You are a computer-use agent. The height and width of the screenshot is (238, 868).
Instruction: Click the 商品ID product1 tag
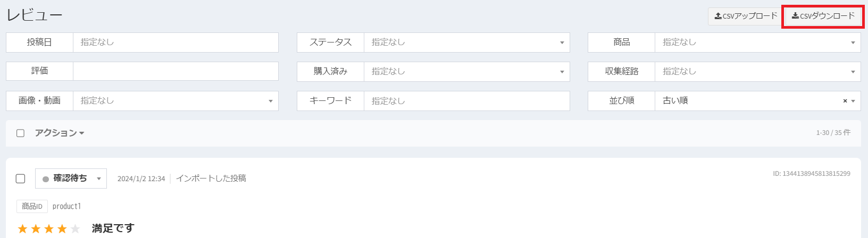(49, 206)
